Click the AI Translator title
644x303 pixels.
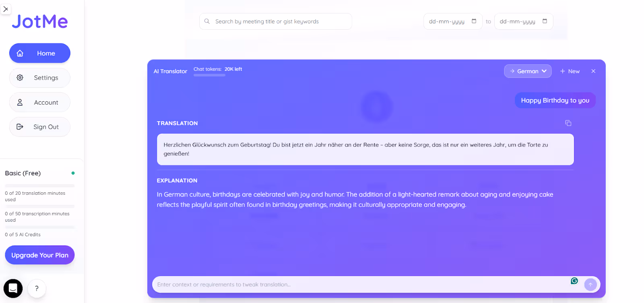[170, 71]
